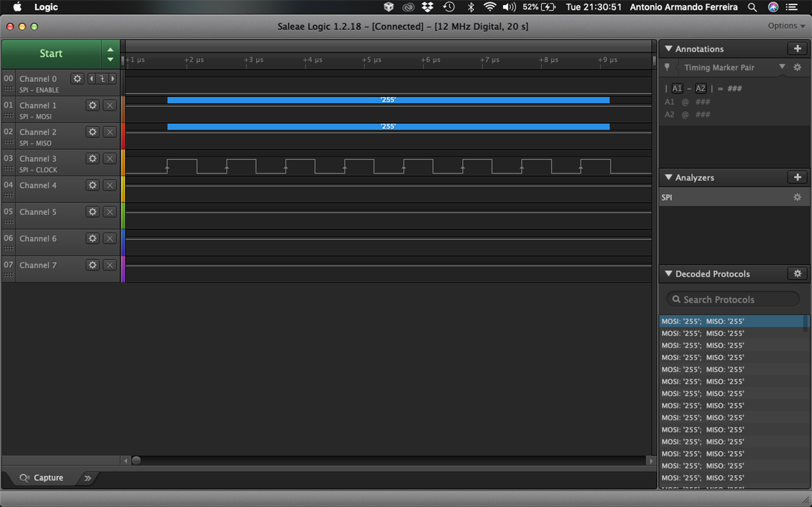Image resolution: width=812 pixels, height=507 pixels.
Task: Click Channel 1 drag handle dots
Action: tap(9, 116)
